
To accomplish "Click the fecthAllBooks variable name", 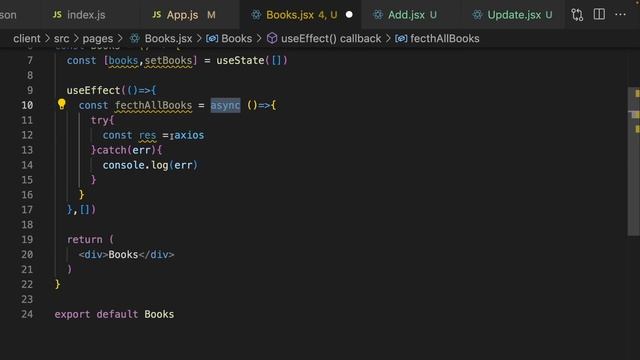I will (153, 105).
